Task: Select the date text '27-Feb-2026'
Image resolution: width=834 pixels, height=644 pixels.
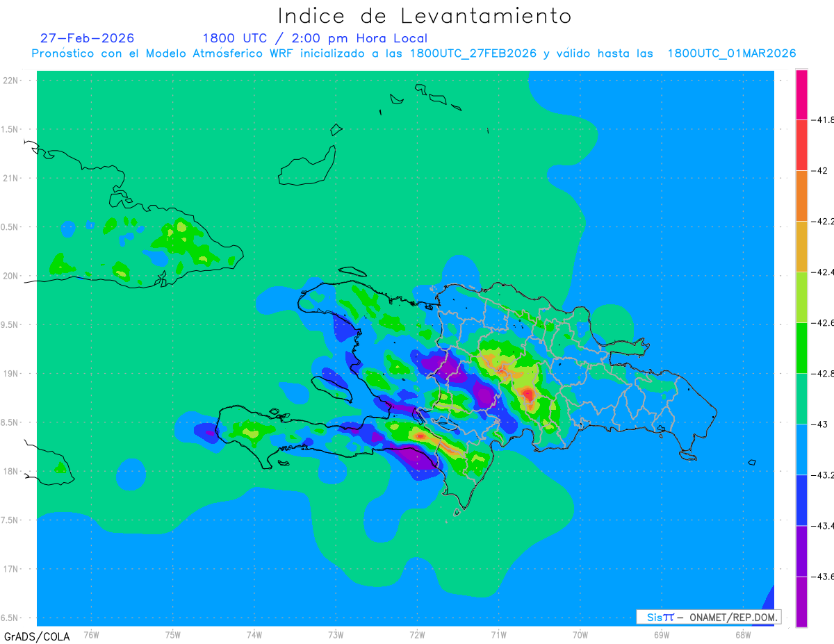Action: [x=88, y=38]
